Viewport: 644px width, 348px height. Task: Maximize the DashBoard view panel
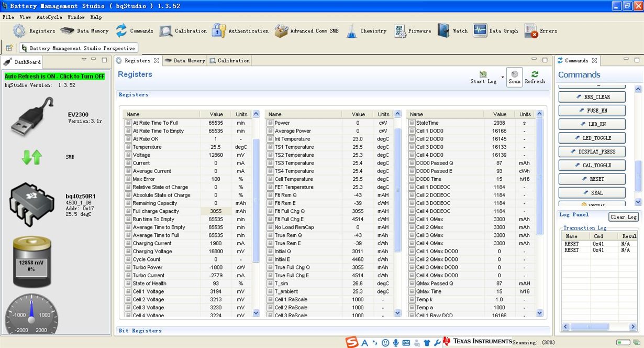click(x=104, y=60)
